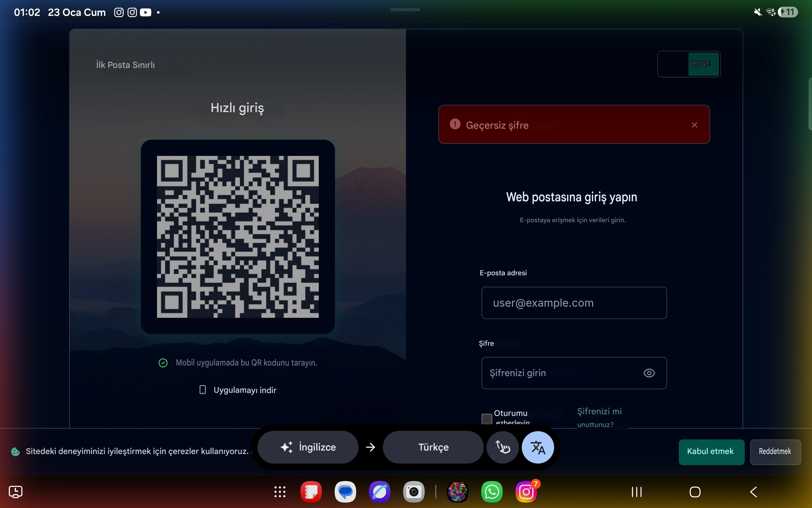Tap the touch-to-translate hand icon
The image size is (812, 508).
[x=503, y=447]
